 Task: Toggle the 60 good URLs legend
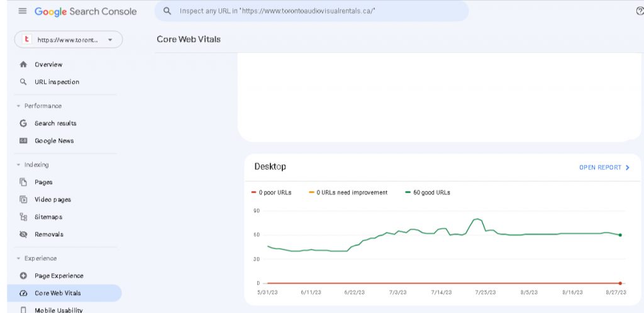click(x=428, y=193)
